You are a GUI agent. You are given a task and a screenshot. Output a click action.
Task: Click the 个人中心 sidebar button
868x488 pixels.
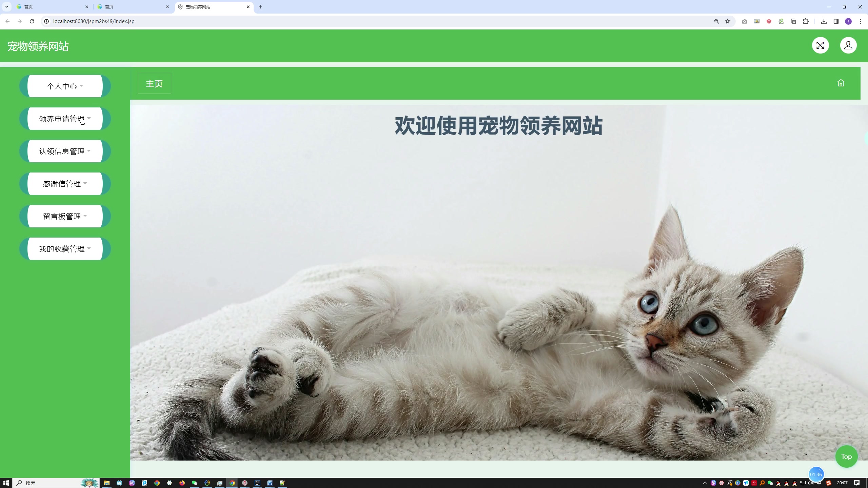65,86
